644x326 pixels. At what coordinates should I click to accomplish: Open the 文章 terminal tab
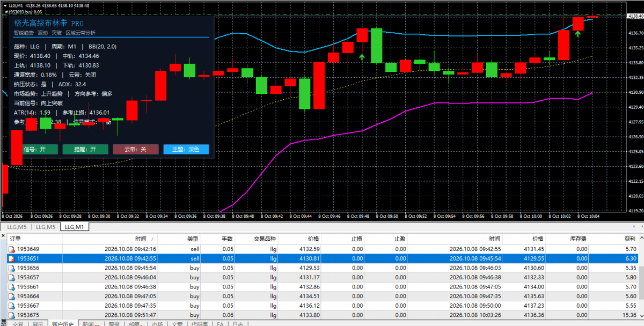tap(177, 323)
